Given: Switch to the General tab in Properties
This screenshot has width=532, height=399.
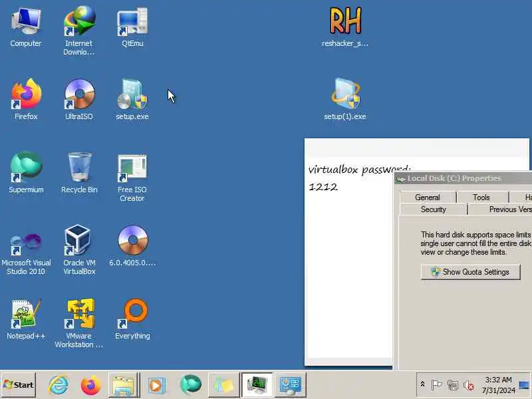Looking at the screenshot, I should click(428, 197).
